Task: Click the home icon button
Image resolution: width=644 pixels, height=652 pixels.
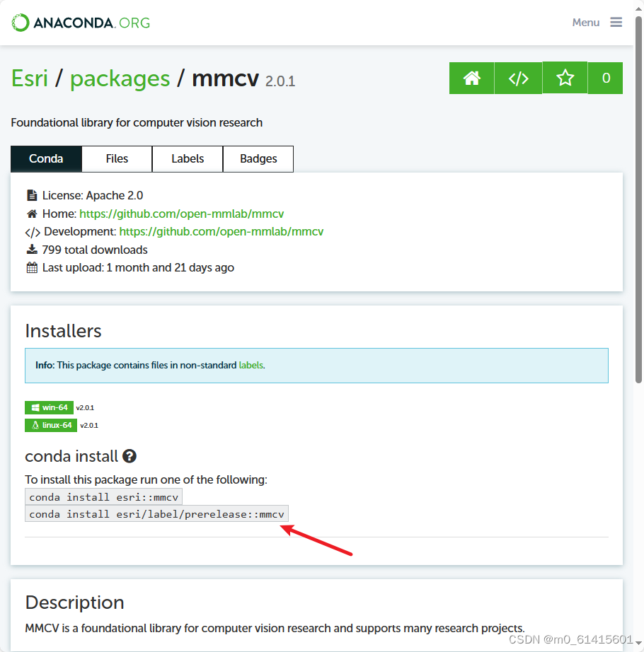Action: (472, 78)
